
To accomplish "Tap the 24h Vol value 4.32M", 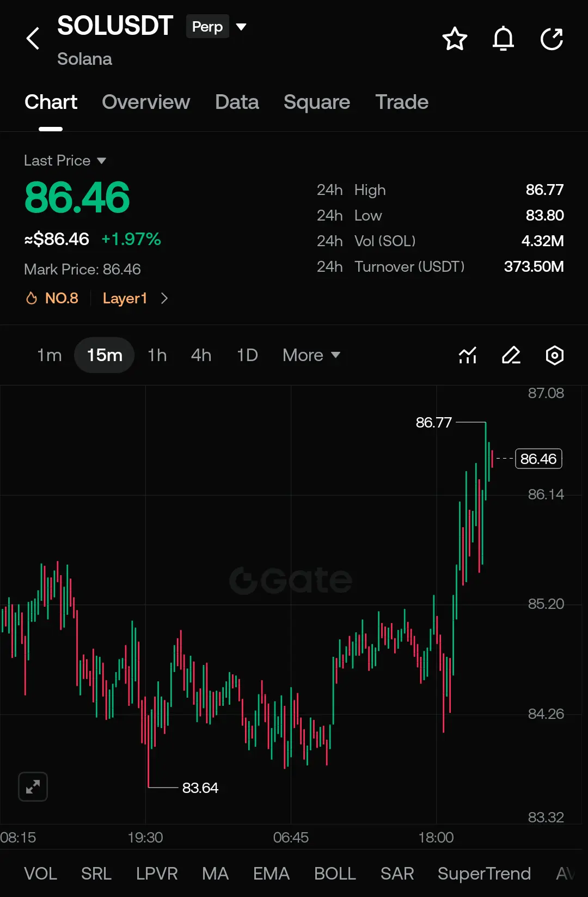I will coord(542,241).
